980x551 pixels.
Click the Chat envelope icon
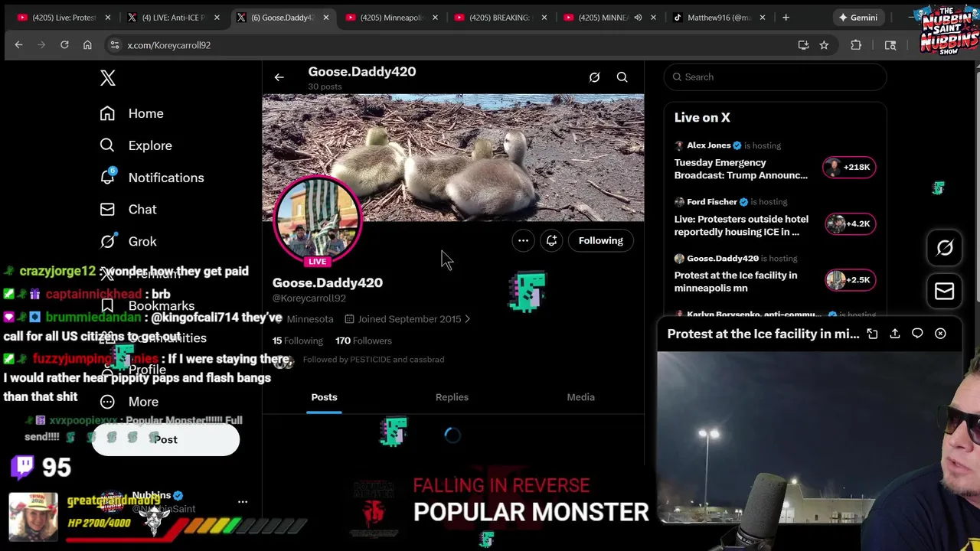(x=107, y=209)
